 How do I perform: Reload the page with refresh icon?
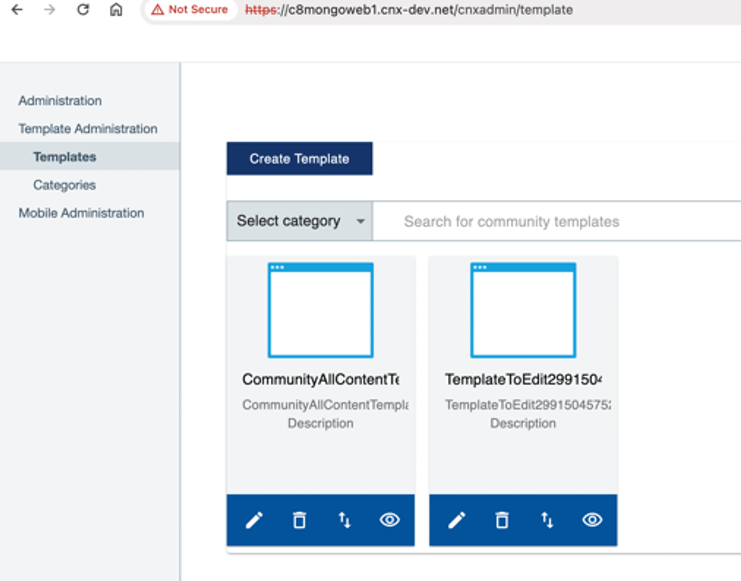83,9
